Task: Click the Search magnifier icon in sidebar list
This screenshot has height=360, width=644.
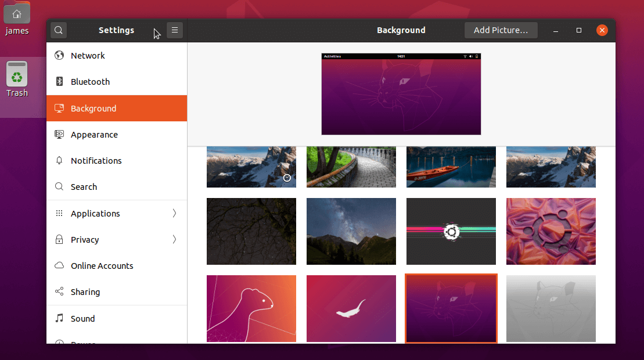Action: 59,186
